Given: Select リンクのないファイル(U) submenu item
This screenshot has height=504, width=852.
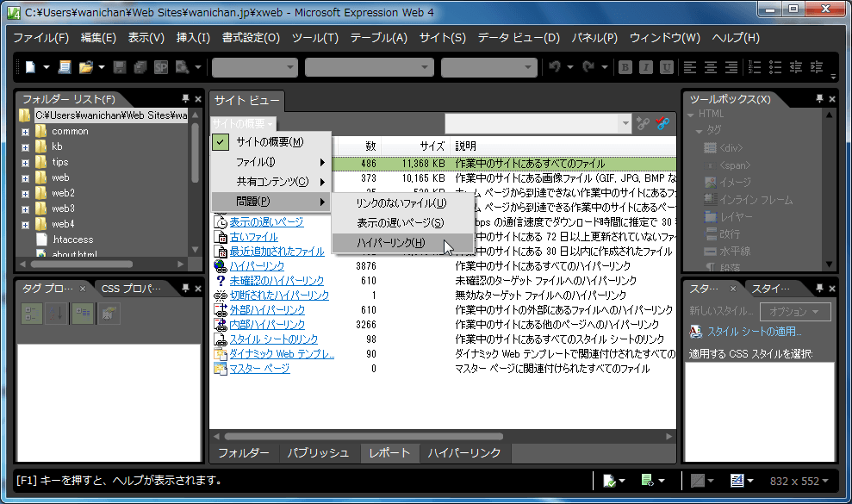Looking at the screenshot, I should point(402,203).
